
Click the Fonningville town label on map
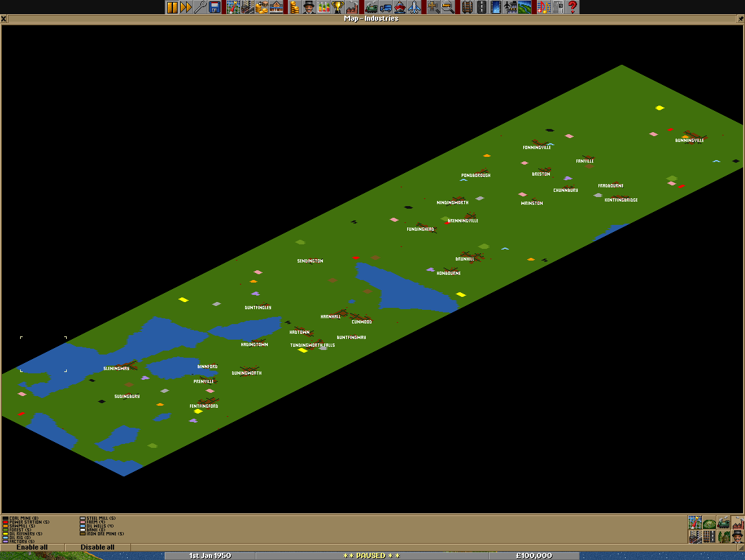click(537, 147)
